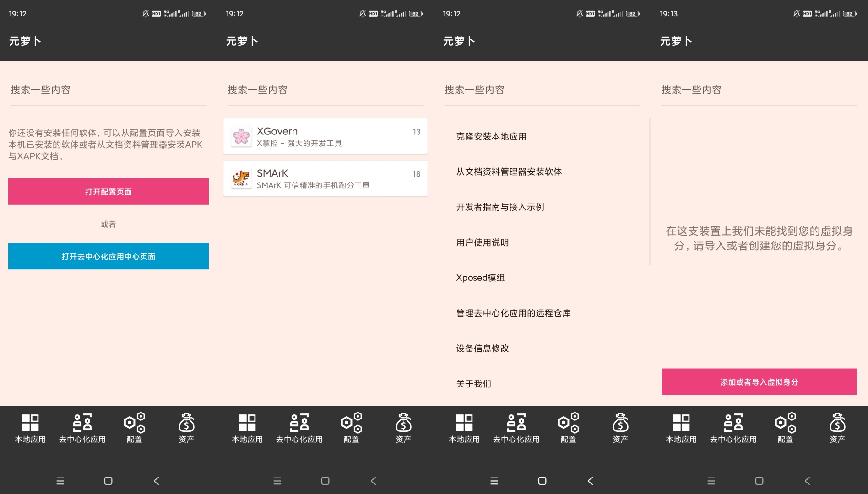Open 管理去中心化应用的远程仓库 entry

[513, 313]
